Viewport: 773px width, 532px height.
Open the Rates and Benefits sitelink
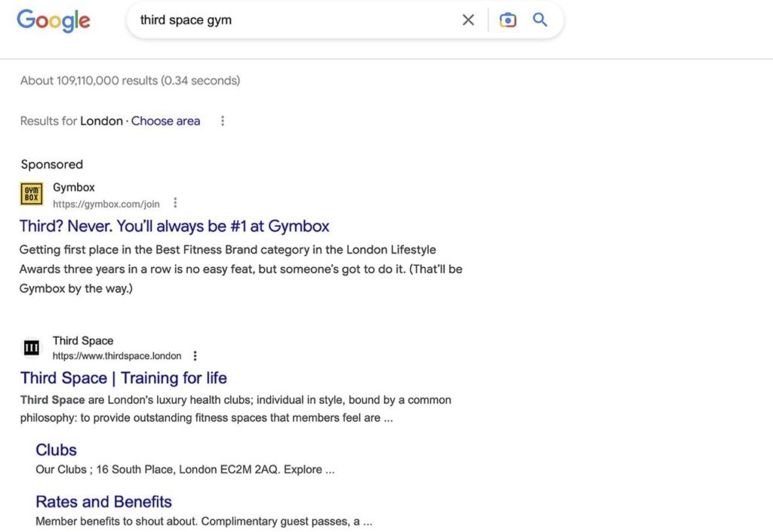103,502
